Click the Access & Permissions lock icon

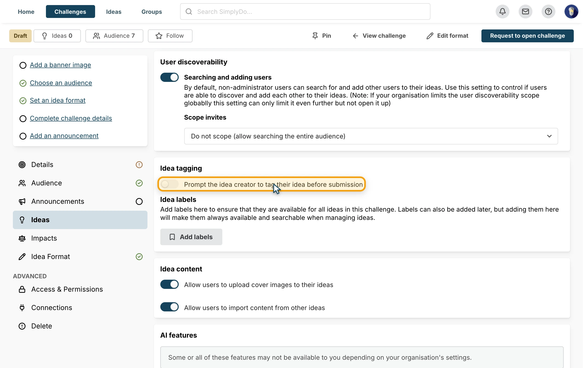(x=22, y=289)
